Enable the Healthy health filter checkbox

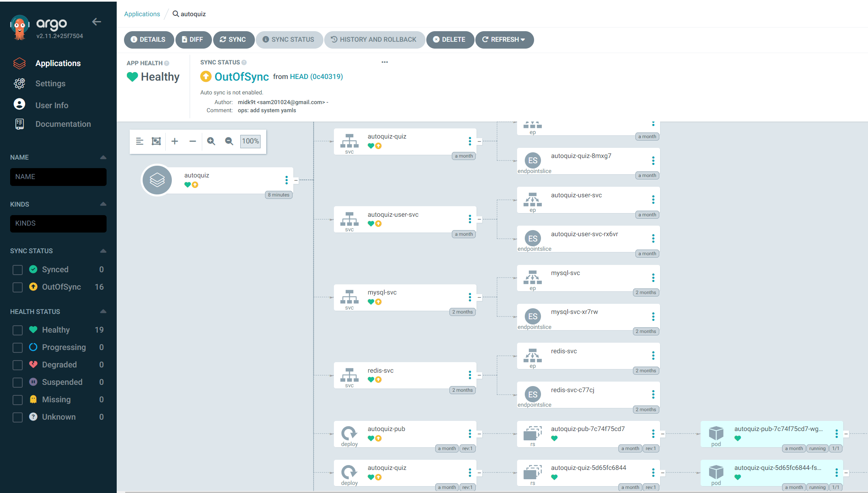tap(17, 330)
